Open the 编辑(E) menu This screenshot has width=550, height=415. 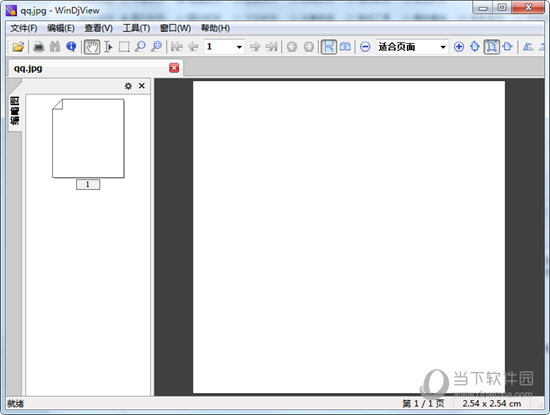pos(61,28)
